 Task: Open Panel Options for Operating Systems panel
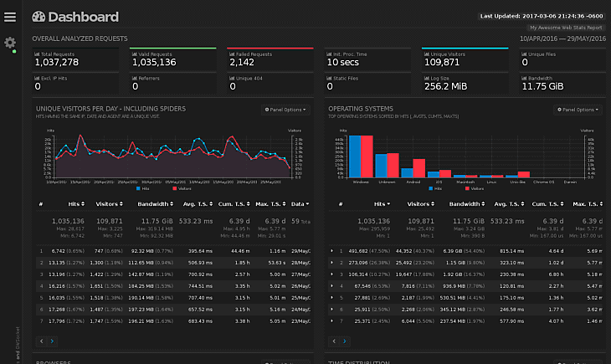pyautogui.click(x=578, y=110)
